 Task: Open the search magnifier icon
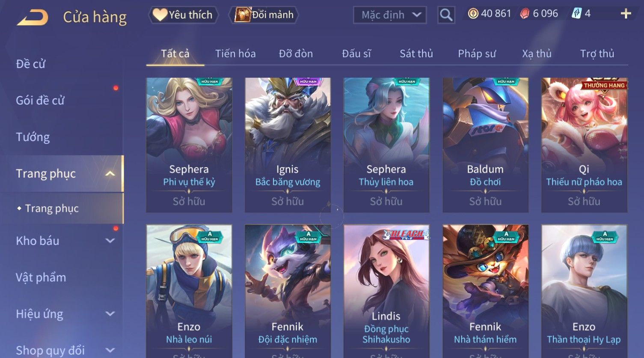[x=446, y=15]
